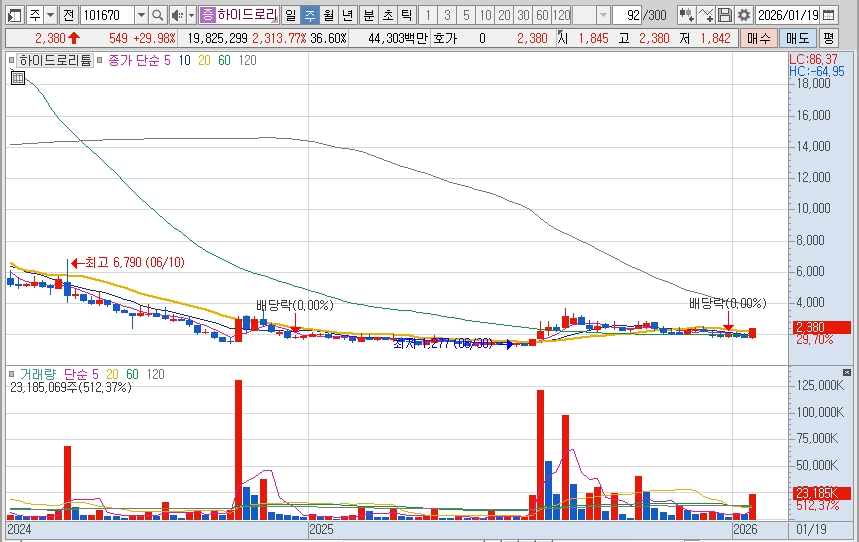The width and height of the screenshot is (859, 542).
Task: Click the 2,380 current price tag on the axis
Action: [822, 328]
